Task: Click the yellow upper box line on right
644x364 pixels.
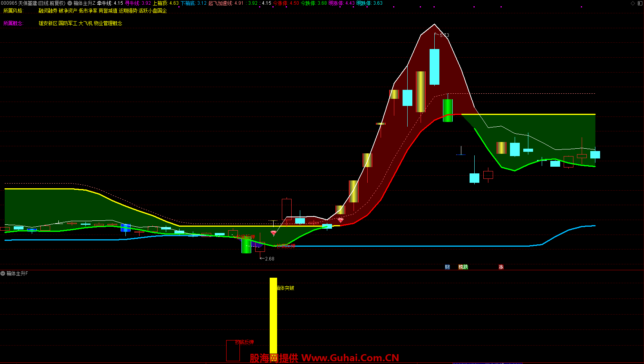Action: click(x=528, y=115)
